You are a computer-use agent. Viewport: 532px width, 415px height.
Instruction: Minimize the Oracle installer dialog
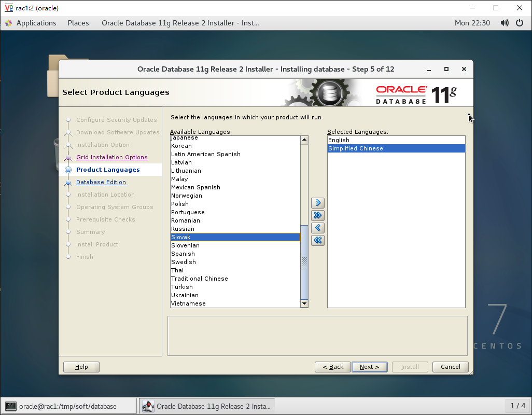tap(429, 69)
